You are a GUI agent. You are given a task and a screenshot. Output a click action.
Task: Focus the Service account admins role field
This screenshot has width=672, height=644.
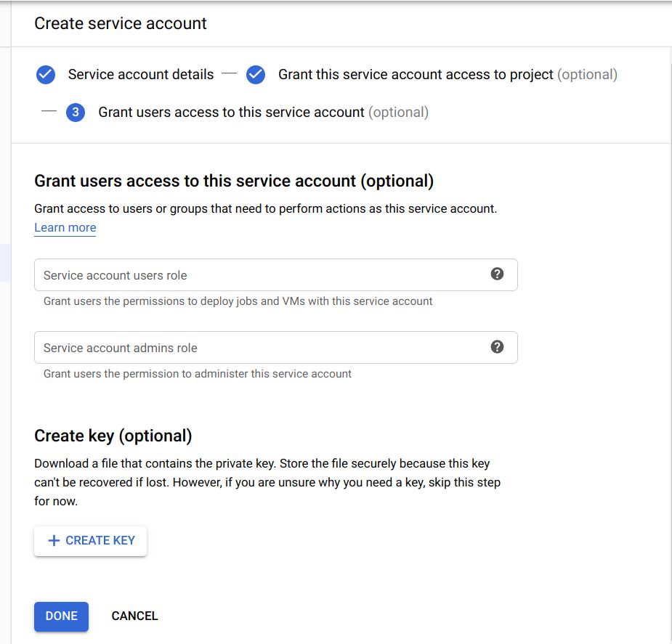(262, 348)
